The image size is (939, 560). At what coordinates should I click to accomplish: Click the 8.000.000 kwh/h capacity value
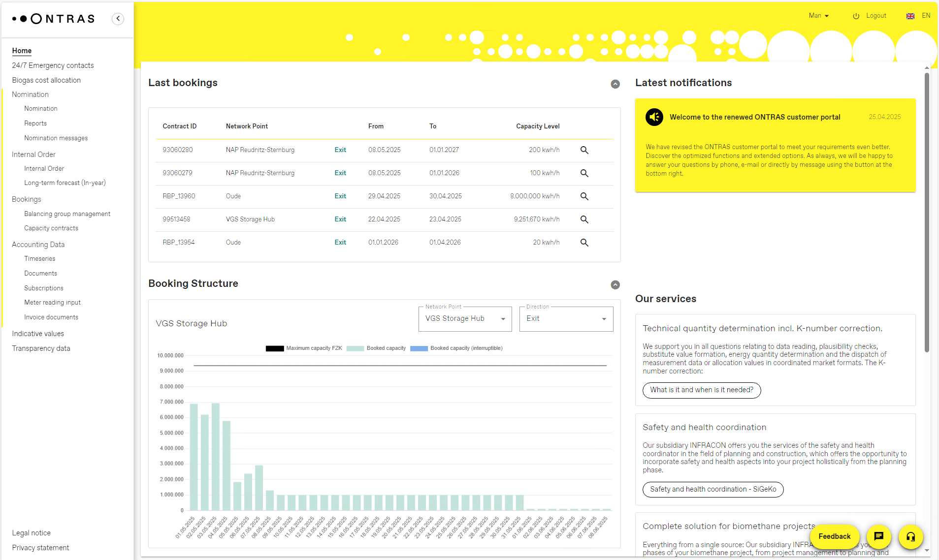(535, 196)
